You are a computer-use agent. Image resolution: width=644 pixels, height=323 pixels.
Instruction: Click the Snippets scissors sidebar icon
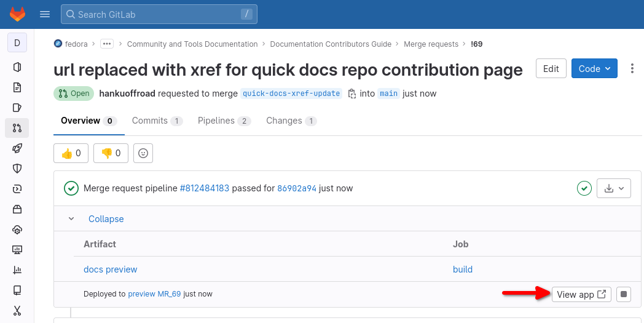17,310
